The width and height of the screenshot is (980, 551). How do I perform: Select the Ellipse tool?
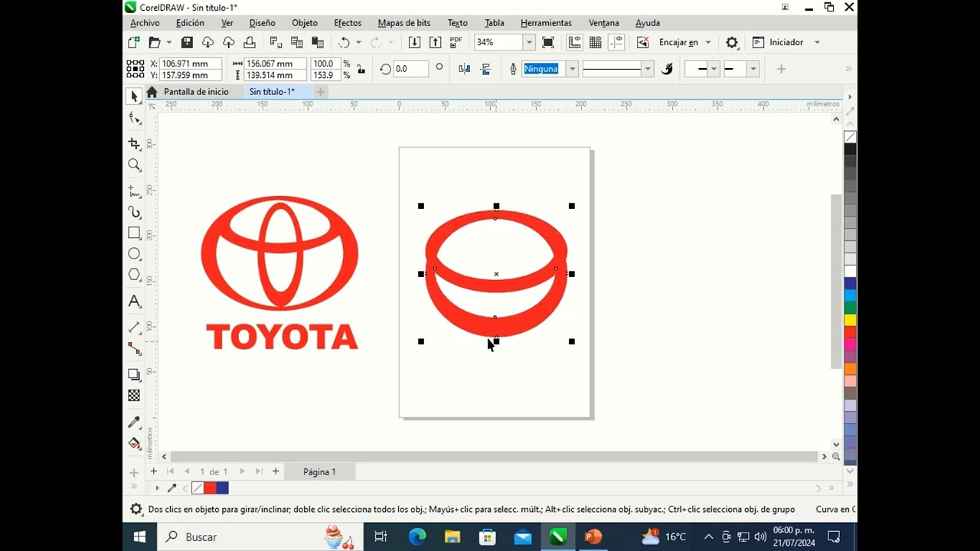[x=135, y=253]
